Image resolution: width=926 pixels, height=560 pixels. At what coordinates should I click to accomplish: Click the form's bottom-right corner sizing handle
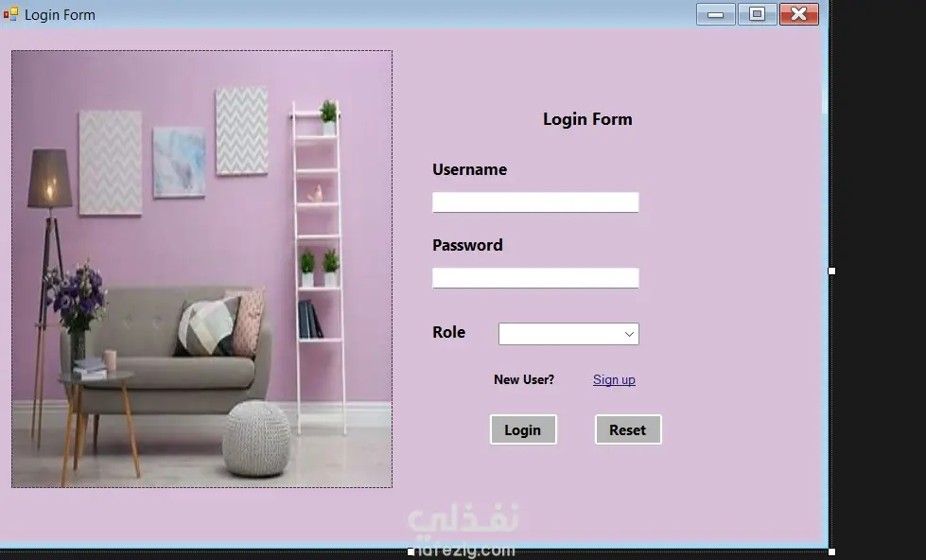pos(832,551)
